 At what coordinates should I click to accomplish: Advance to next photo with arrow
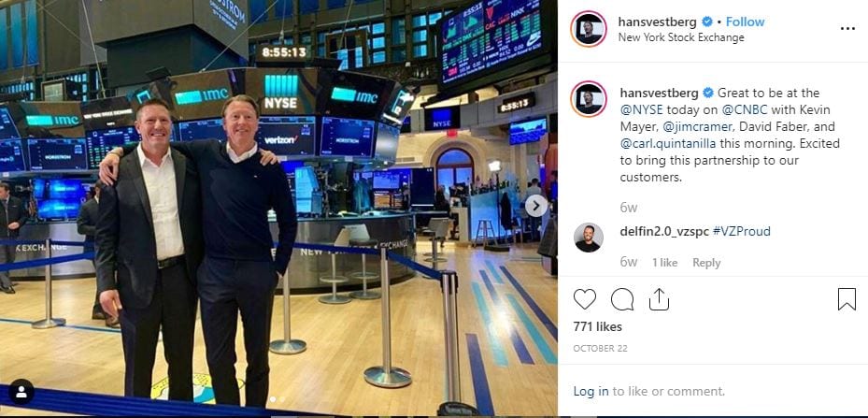pyautogui.click(x=536, y=207)
